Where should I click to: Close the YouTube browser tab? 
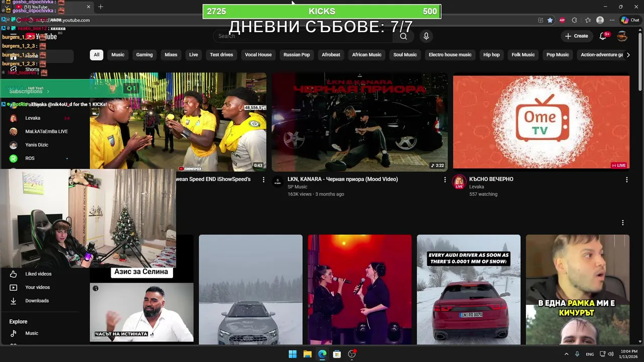click(89, 7)
